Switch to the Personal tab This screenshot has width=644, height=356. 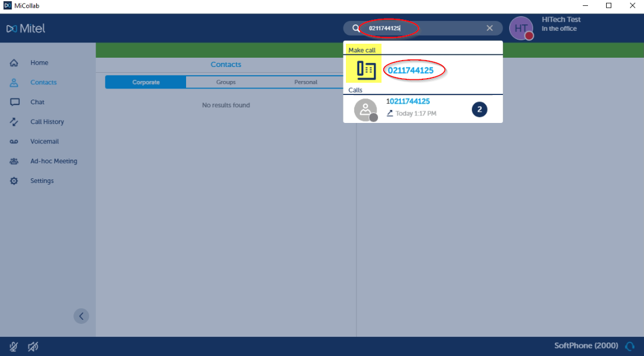[x=305, y=82]
